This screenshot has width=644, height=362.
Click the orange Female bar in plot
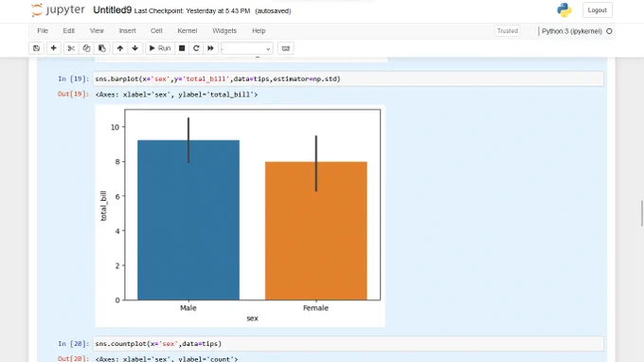[315, 230]
